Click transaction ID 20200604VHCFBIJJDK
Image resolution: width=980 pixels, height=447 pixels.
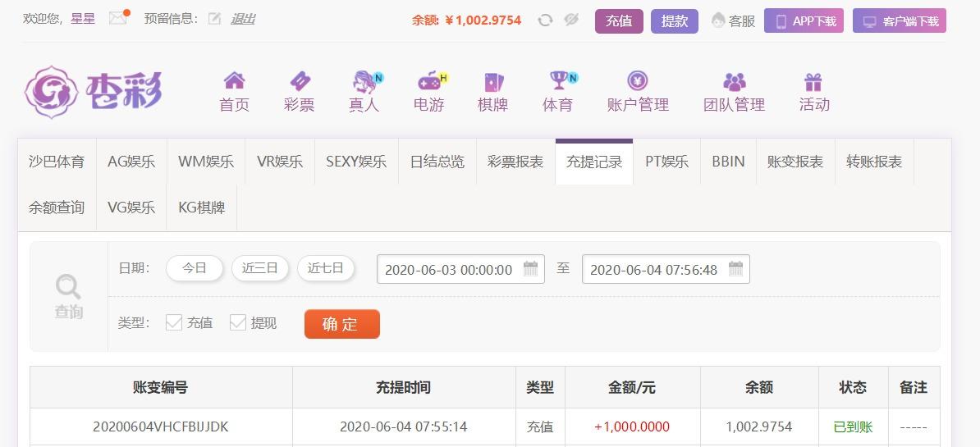tap(161, 427)
